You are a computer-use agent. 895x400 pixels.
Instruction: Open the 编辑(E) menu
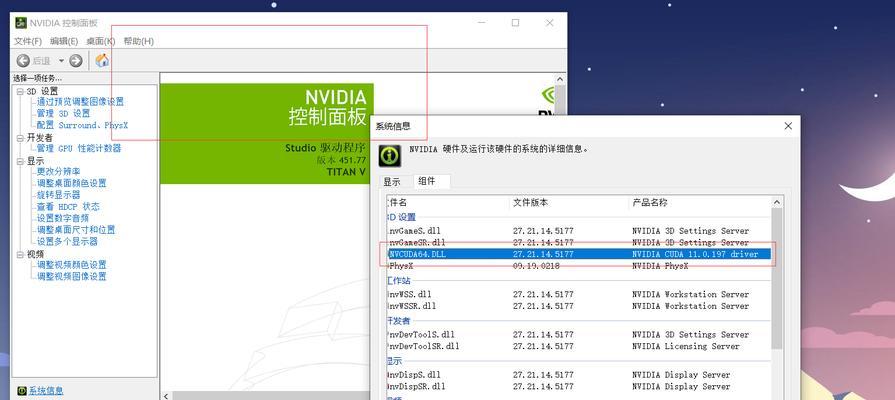(x=64, y=41)
